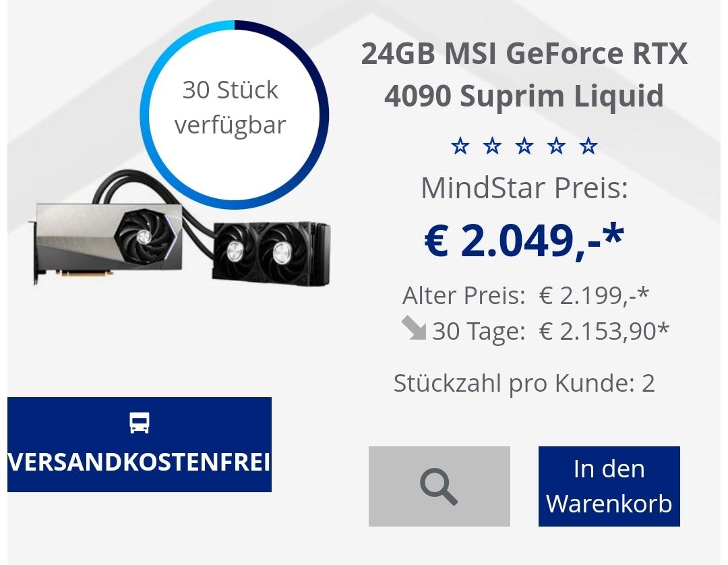Screen dimensions: 728x565
Task: Click the MindStar Preis label
Action: (524, 188)
